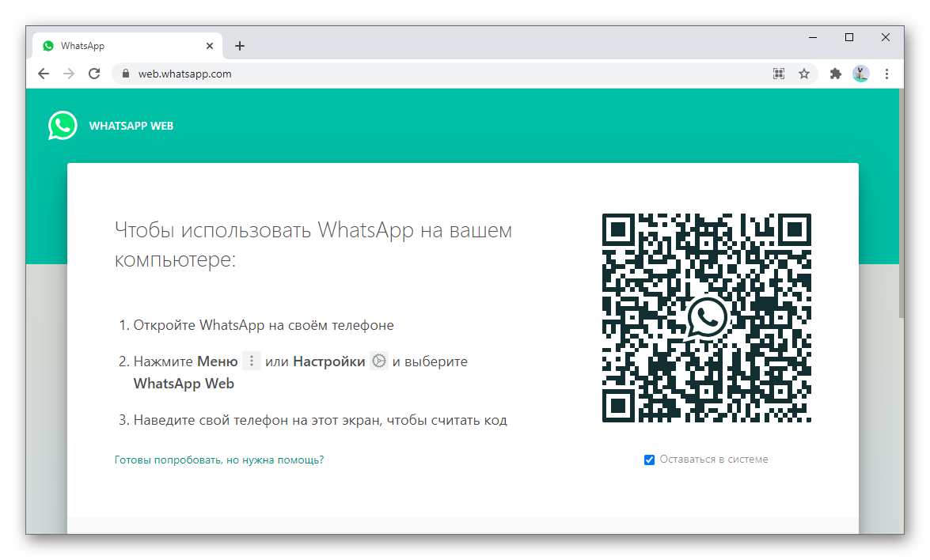Close the WhatsApp tab
This screenshot has height=560, width=930.
click(x=210, y=46)
